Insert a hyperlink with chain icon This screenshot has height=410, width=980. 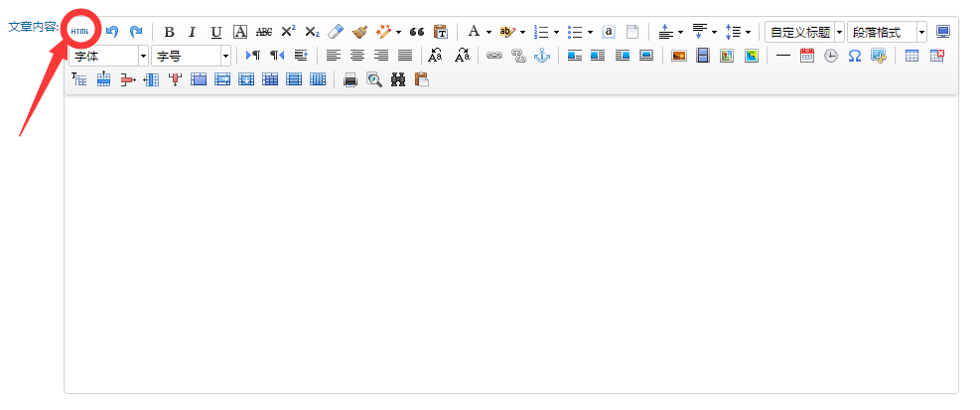click(493, 56)
